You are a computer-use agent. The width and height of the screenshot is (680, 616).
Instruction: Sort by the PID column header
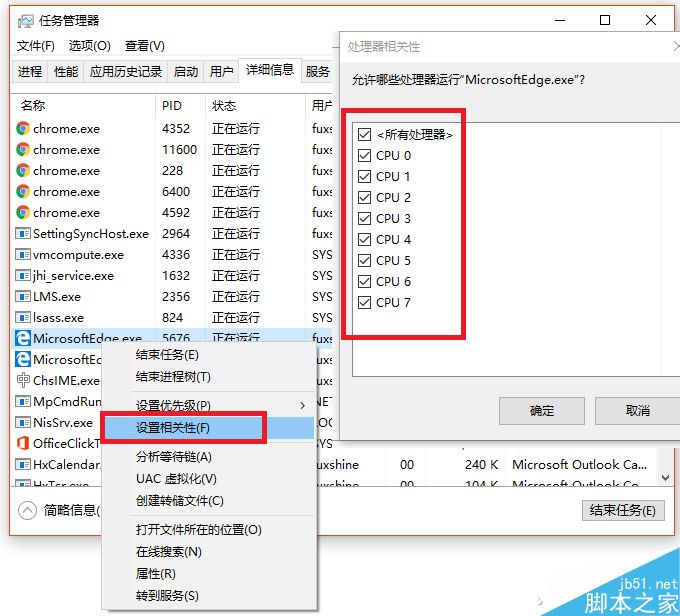171,105
